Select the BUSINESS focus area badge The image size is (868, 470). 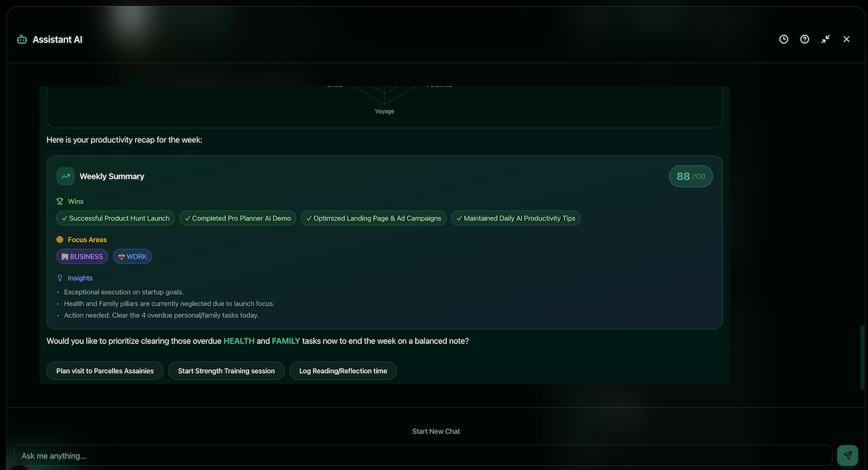pos(82,256)
